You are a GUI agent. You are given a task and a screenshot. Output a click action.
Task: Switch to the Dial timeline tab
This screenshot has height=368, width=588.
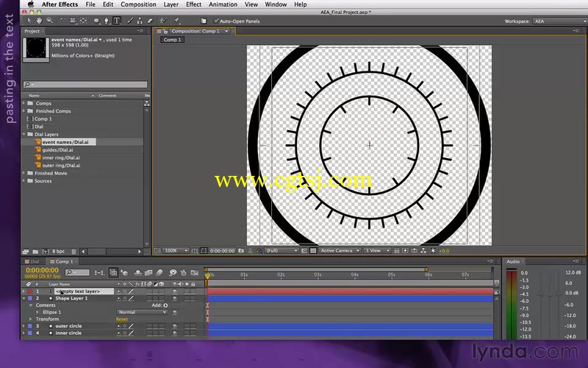(x=34, y=261)
